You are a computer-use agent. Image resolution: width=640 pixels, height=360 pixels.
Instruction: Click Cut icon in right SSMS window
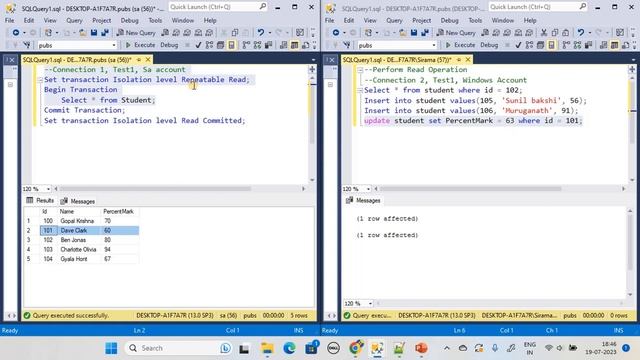click(x=544, y=33)
